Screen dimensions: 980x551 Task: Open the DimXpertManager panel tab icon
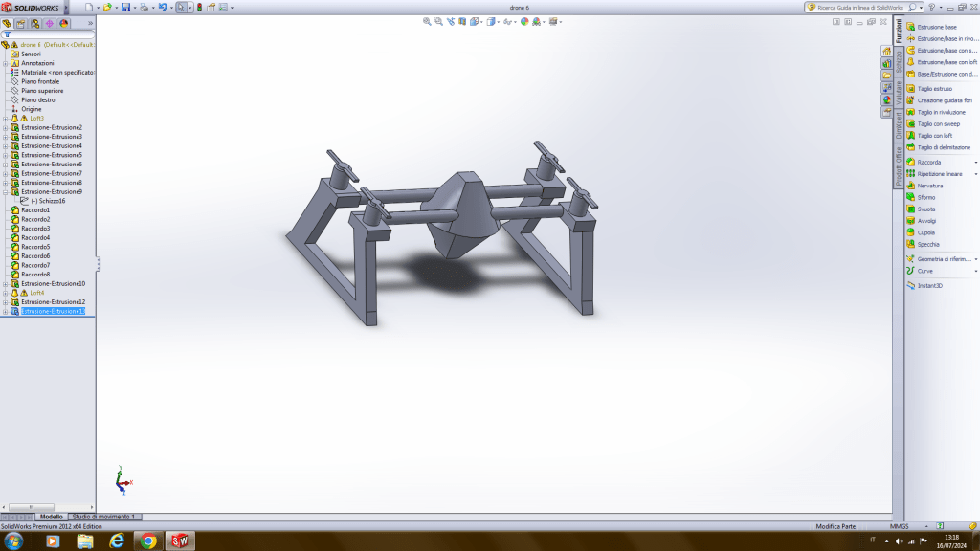[49, 23]
